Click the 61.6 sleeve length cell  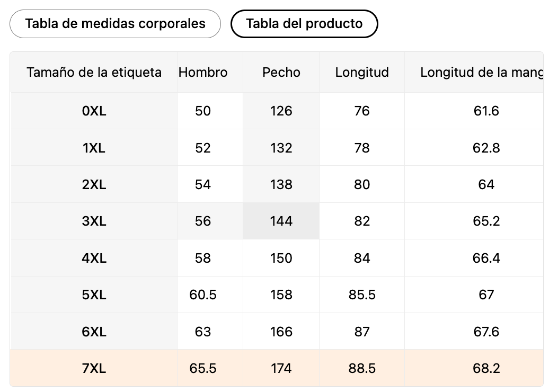click(x=486, y=111)
